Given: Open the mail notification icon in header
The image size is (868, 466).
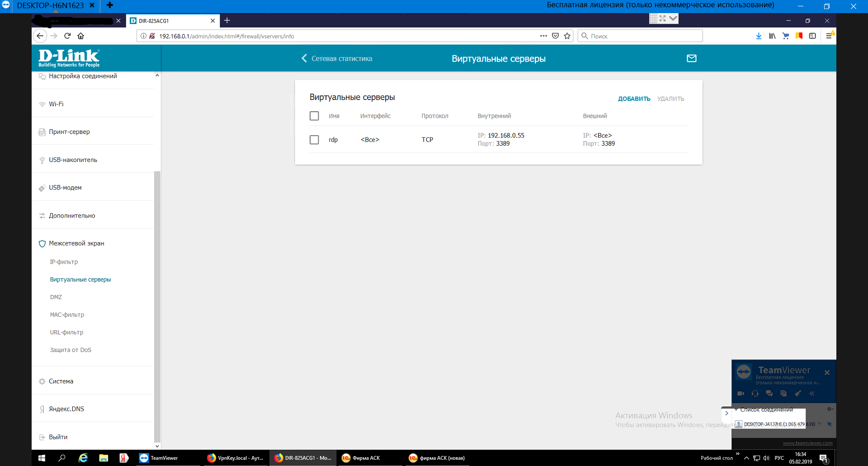Looking at the screenshot, I should 692,58.
